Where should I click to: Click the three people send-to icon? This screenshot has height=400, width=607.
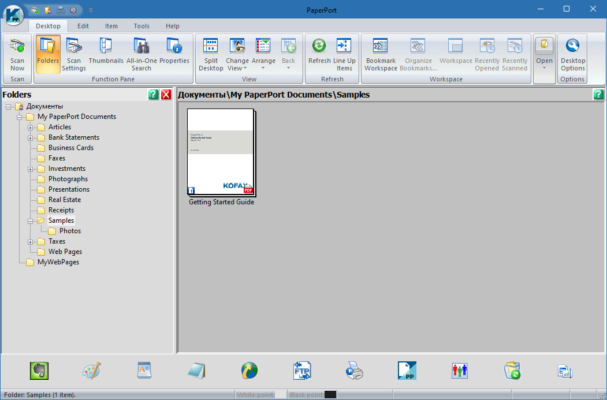tap(460, 371)
